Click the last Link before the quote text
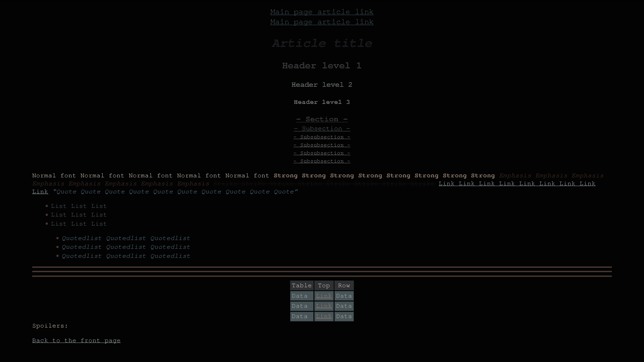Screen dimensions: 644x362 (x=40, y=192)
